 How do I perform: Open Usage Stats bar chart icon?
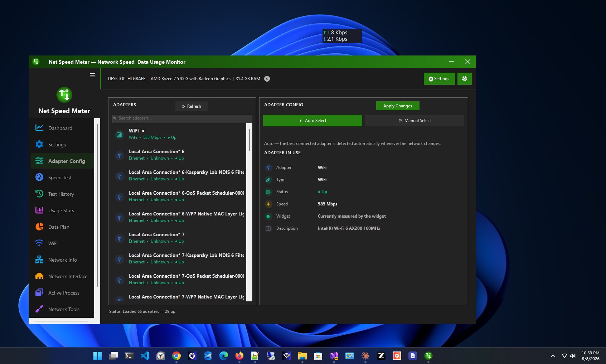[39, 210]
